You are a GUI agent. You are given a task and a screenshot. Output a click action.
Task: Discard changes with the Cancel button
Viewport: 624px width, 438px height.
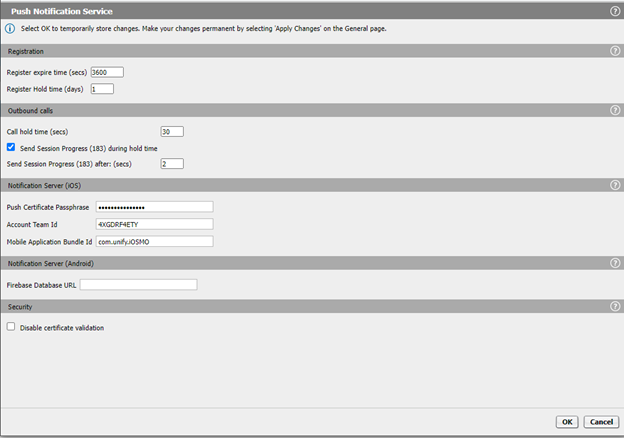601,422
